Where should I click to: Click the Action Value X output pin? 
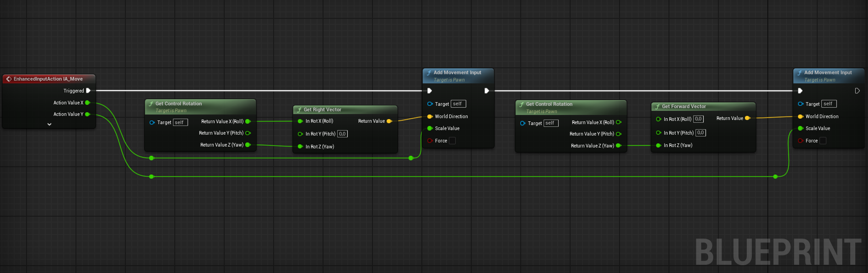coord(87,103)
